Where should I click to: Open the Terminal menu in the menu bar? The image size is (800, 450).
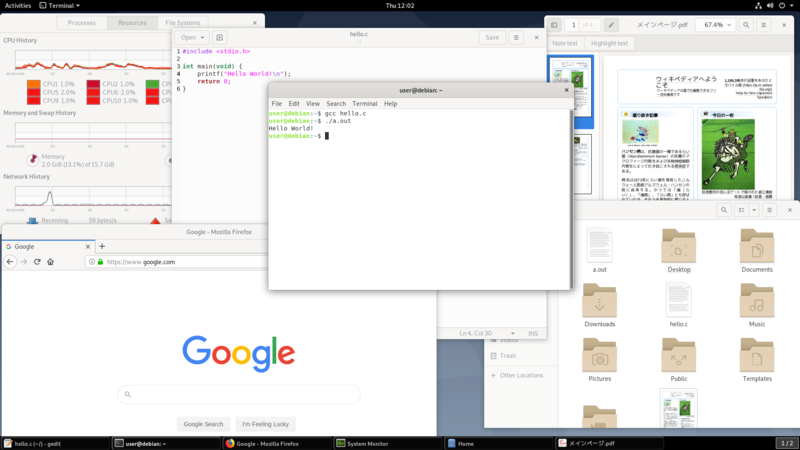365,104
